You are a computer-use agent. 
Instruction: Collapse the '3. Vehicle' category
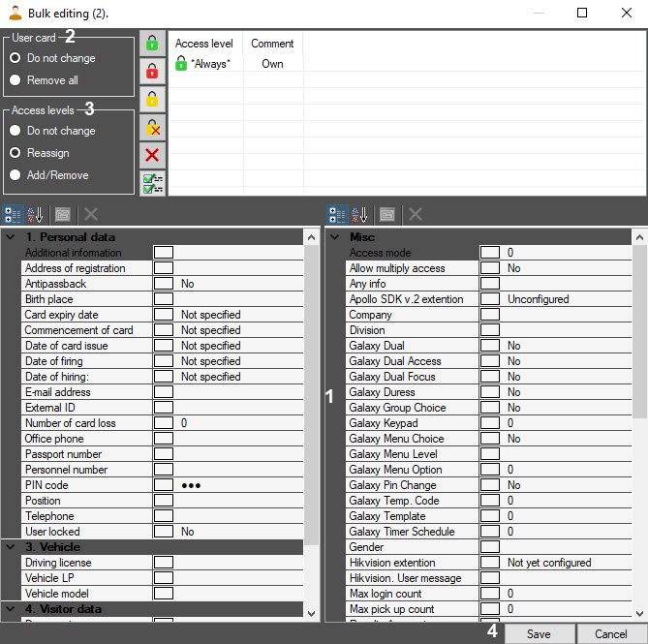[11, 547]
